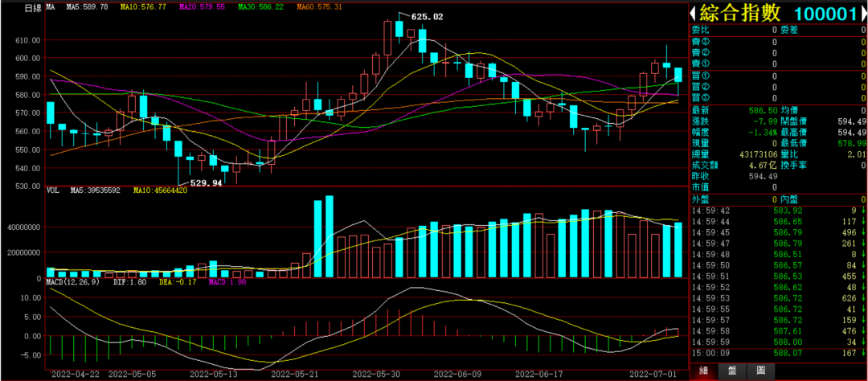
Task: Click the 2022-06-09 date label
Action: pos(457,374)
